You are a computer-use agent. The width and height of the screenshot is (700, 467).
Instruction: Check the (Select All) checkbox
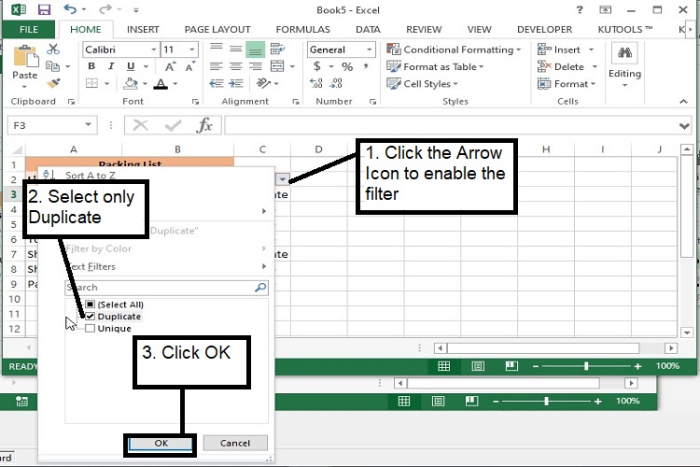(x=90, y=304)
